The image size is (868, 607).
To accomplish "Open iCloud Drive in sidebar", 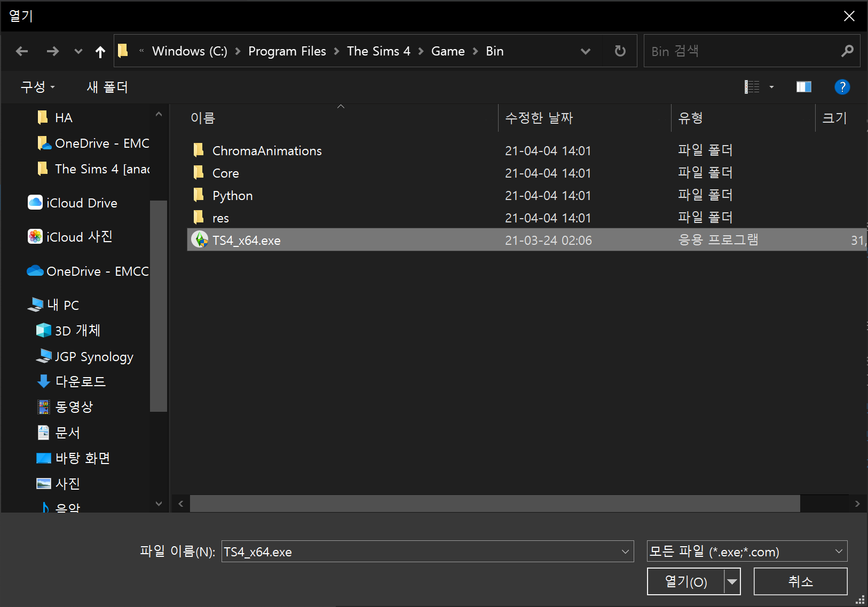I will pyautogui.click(x=73, y=203).
